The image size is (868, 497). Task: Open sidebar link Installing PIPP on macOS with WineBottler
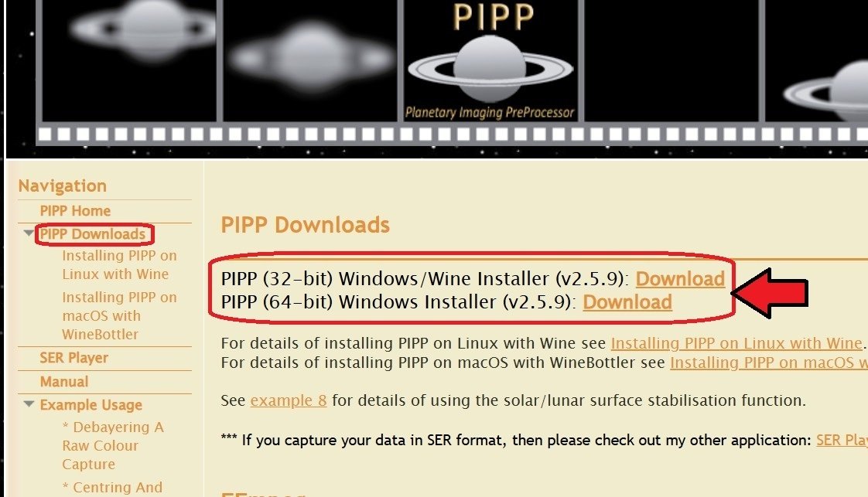coord(119,315)
